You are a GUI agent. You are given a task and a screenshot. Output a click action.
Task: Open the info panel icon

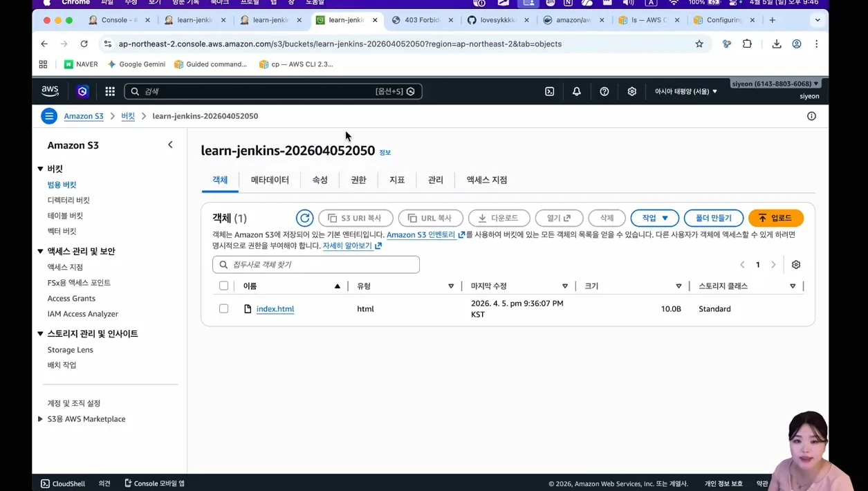pos(811,116)
